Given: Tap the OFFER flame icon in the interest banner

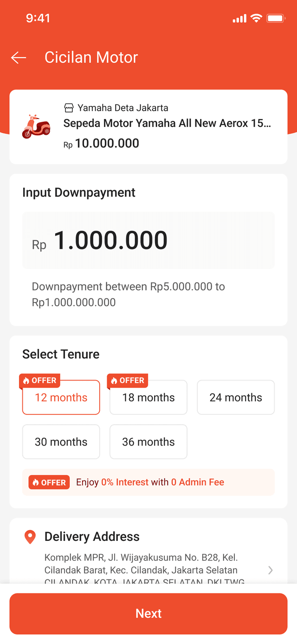Looking at the screenshot, I should click(35, 482).
